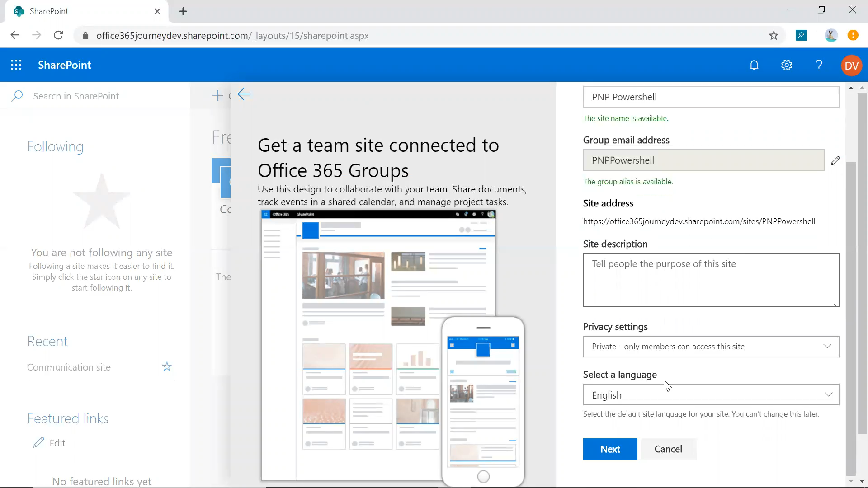
Task: Click 'No featured links yet' text
Action: (x=102, y=482)
